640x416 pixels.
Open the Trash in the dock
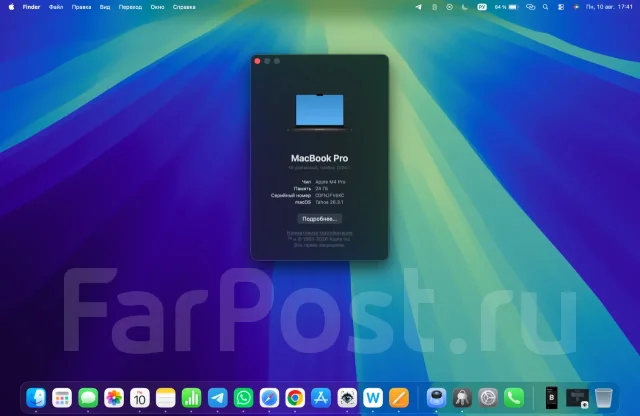pyautogui.click(x=603, y=398)
